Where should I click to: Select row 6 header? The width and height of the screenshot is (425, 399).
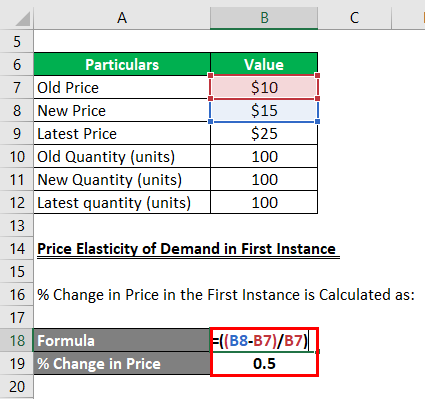tap(17, 64)
